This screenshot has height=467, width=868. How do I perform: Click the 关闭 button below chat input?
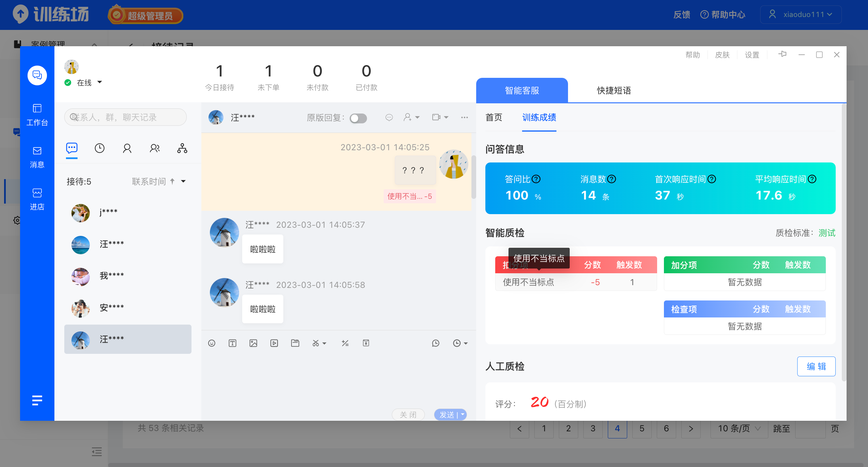pos(408,414)
